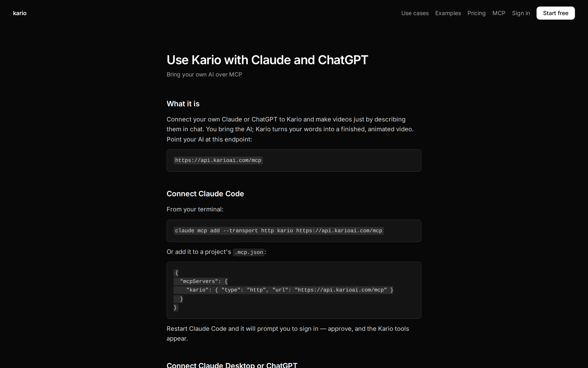
Task: Click the Connect Claude Code heading
Action: click(x=205, y=194)
